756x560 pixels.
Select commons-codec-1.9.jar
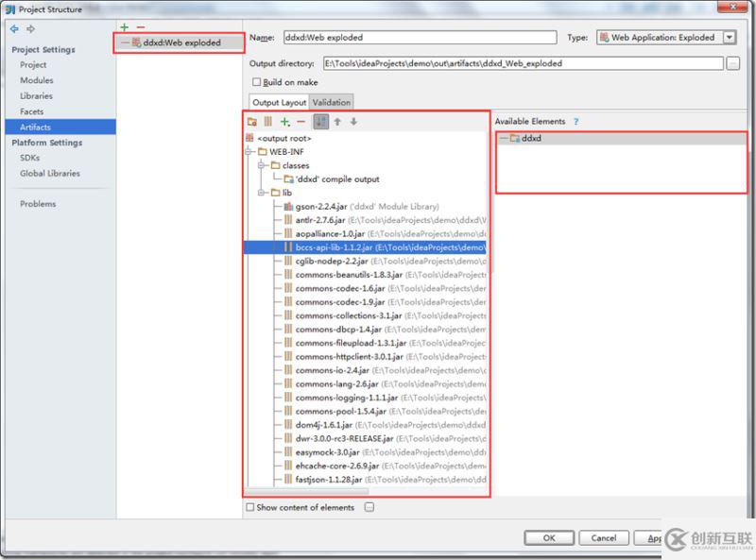[x=340, y=302]
